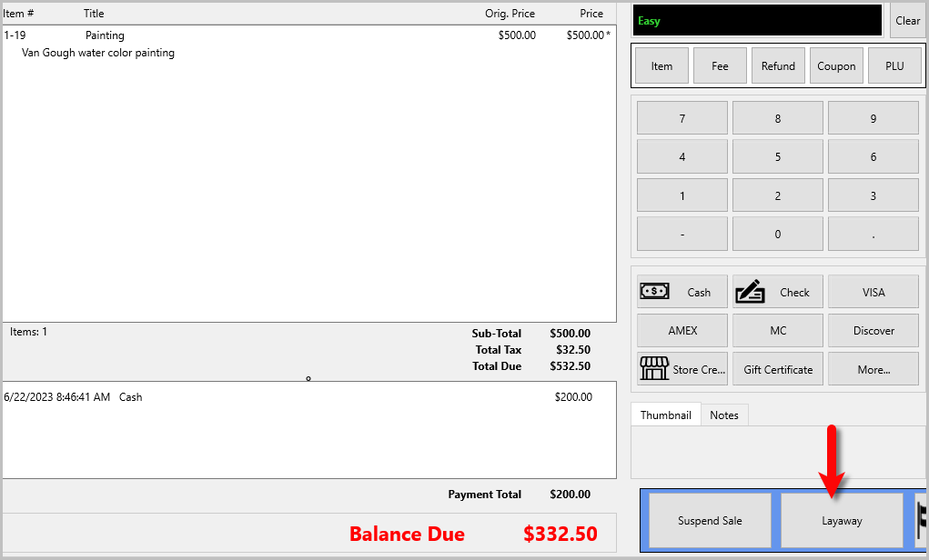Tap keypad number 7

point(682,118)
